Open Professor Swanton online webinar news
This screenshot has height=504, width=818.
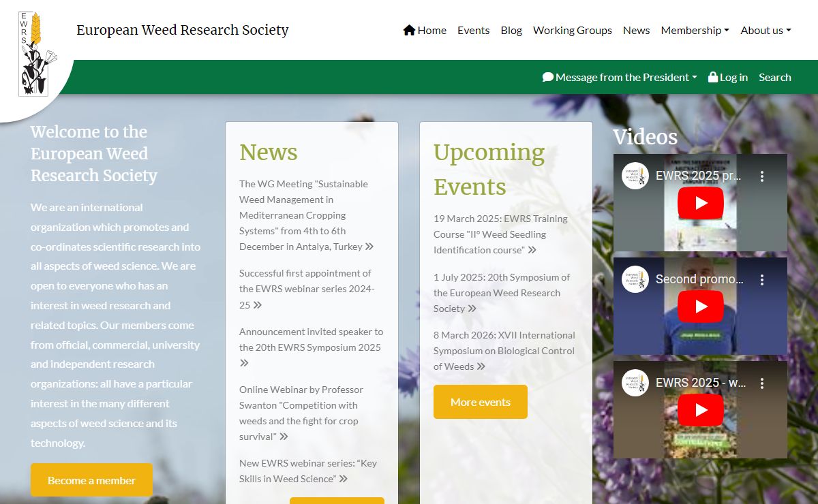[x=301, y=413]
